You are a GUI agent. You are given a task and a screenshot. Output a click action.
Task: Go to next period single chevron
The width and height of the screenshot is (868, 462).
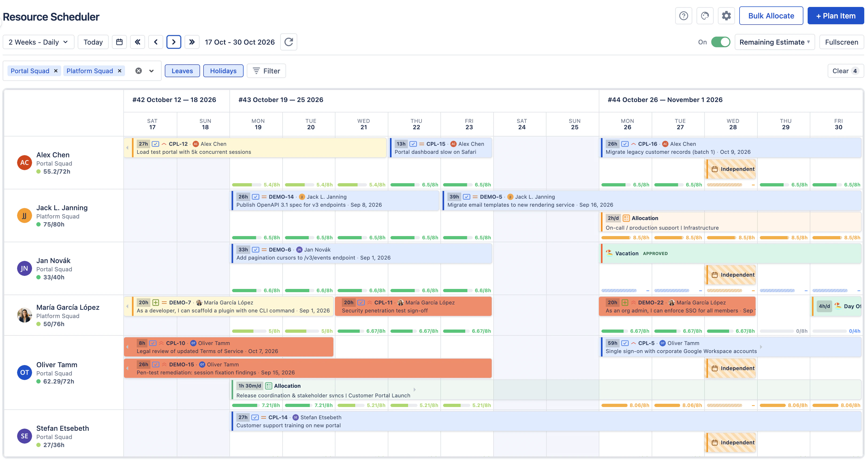click(174, 42)
